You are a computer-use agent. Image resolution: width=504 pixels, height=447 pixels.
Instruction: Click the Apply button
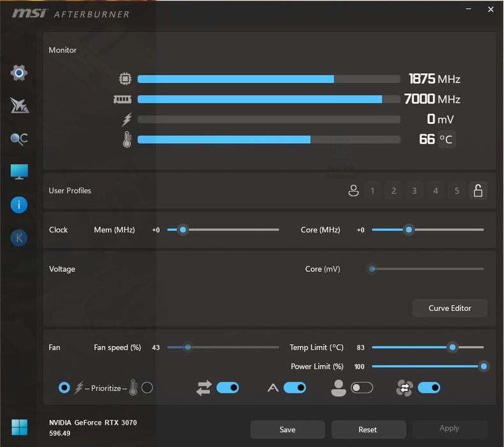point(449,428)
